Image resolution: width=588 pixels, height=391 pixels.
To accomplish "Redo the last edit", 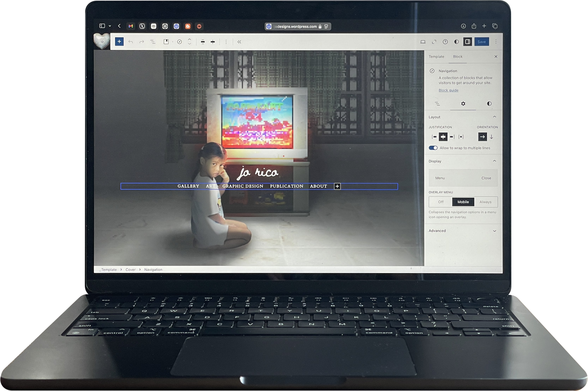I will (142, 42).
